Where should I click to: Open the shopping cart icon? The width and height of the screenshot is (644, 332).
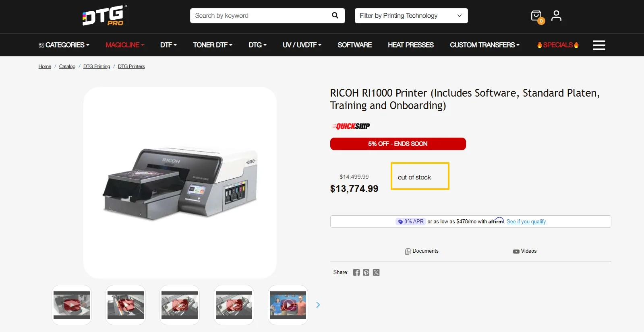(x=537, y=16)
